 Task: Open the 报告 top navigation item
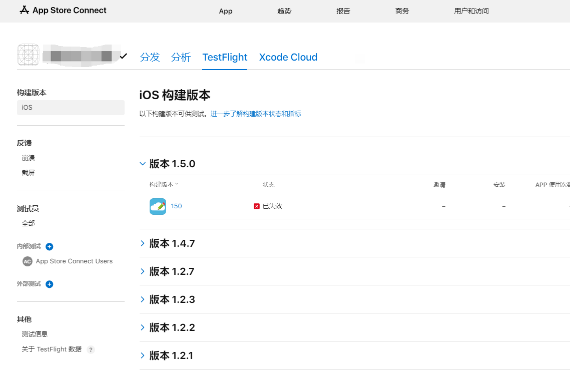pos(343,12)
